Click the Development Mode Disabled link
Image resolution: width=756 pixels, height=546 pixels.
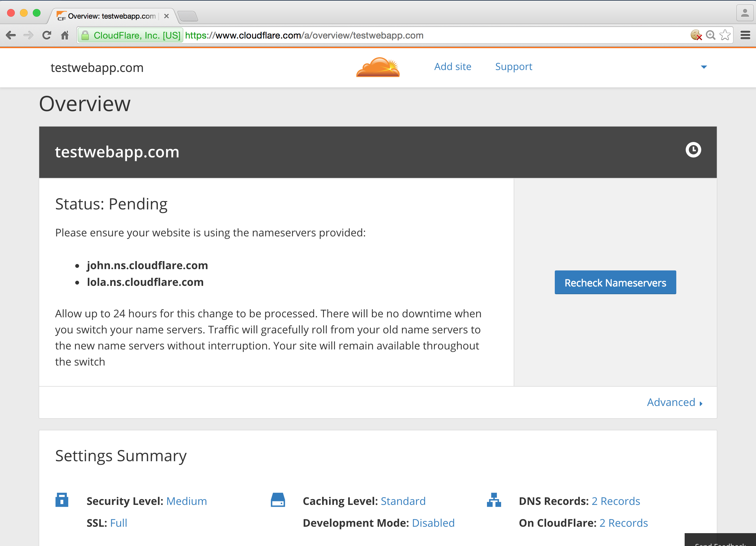[433, 523]
